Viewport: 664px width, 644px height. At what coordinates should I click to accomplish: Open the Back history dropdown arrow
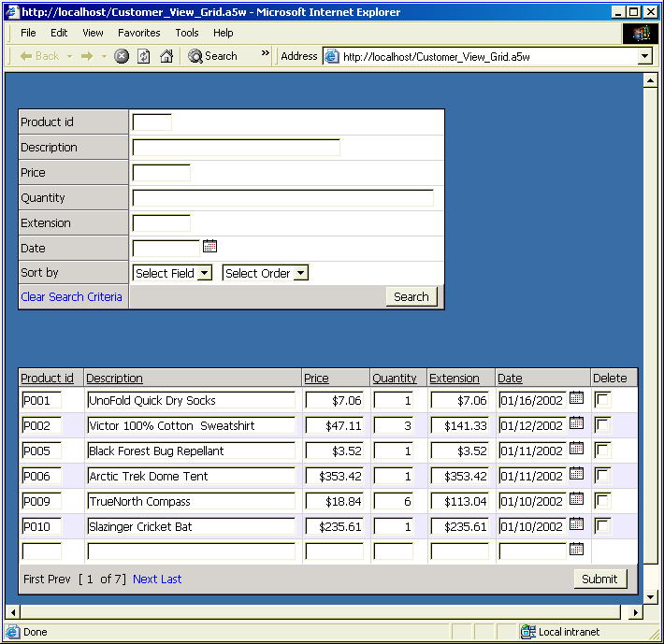tap(70, 56)
